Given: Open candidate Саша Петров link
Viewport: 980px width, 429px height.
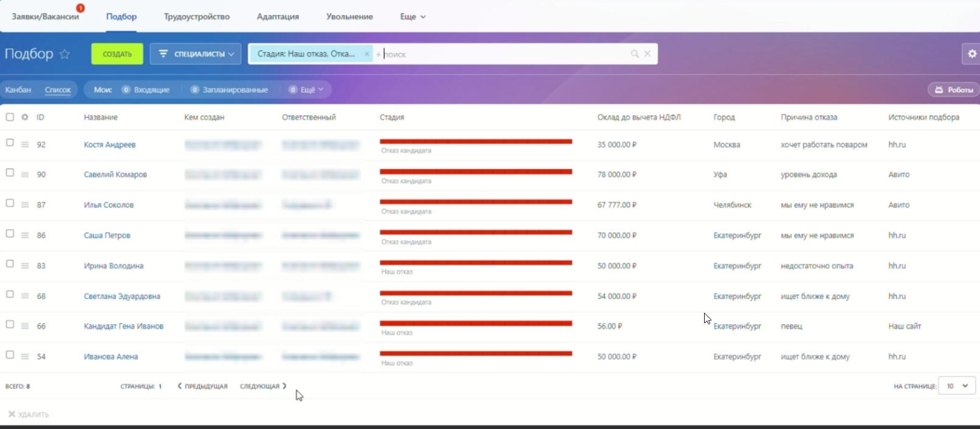Looking at the screenshot, I should 107,235.
